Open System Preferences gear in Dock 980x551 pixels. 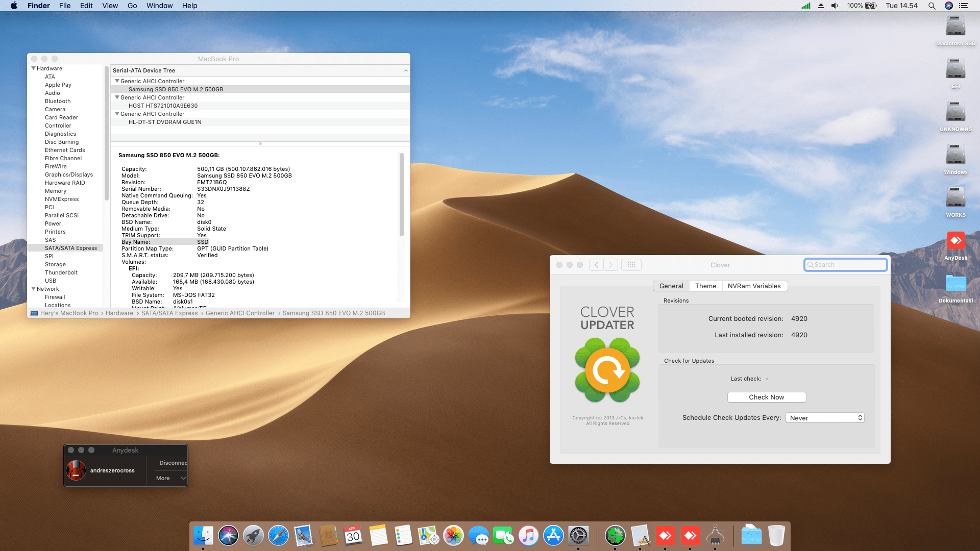[x=578, y=536]
